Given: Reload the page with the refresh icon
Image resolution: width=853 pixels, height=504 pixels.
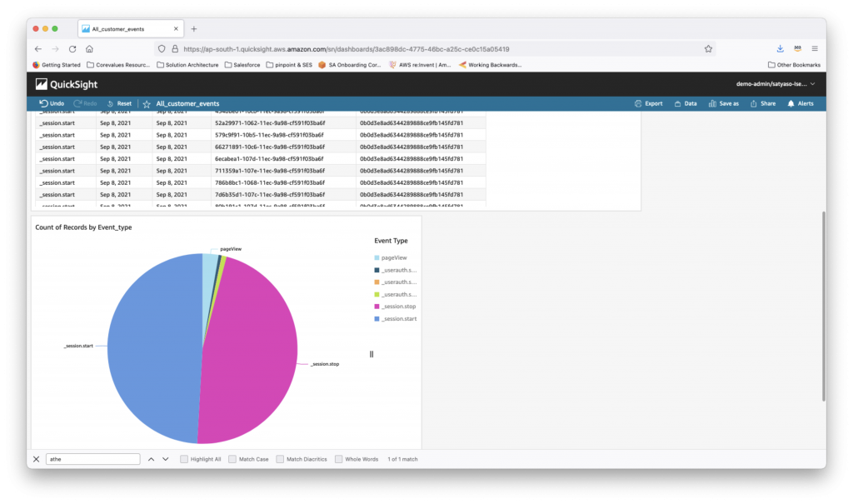Looking at the screenshot, I should tap(72, 49).
